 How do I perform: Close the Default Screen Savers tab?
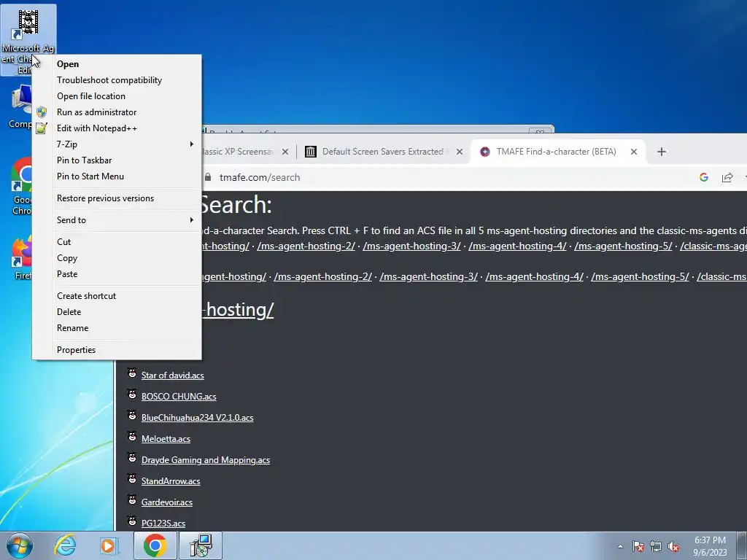click(460, 152)
